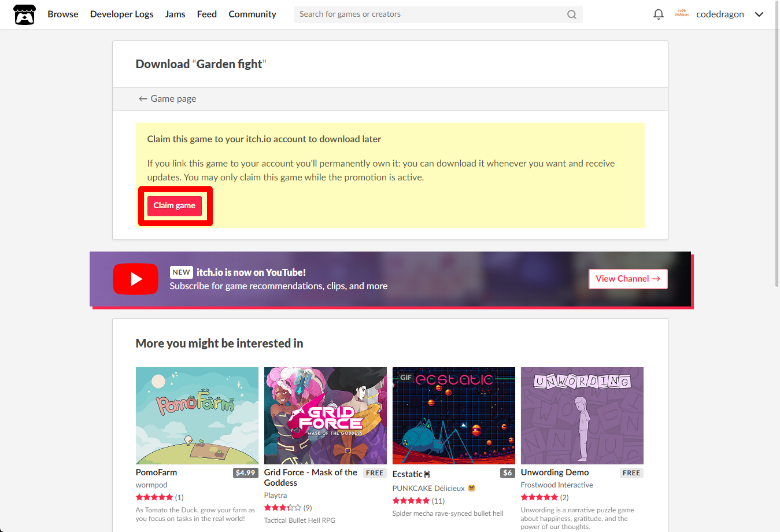This screenshot has height=532, width=780.
Task: Open the Grid Force game thumbnail
Action: 326,416
